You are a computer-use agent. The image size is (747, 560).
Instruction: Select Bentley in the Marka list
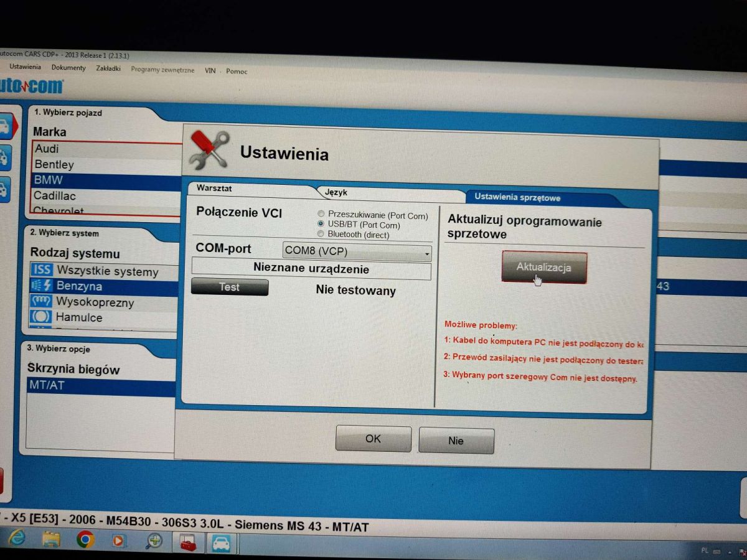(x=107, y=165)
